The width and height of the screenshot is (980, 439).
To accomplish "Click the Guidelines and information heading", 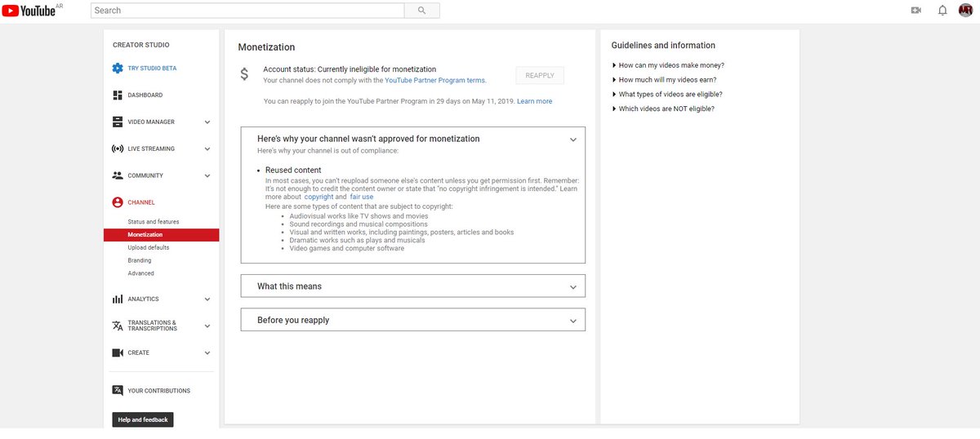I will pyautogui.click(x=663, y=46).
